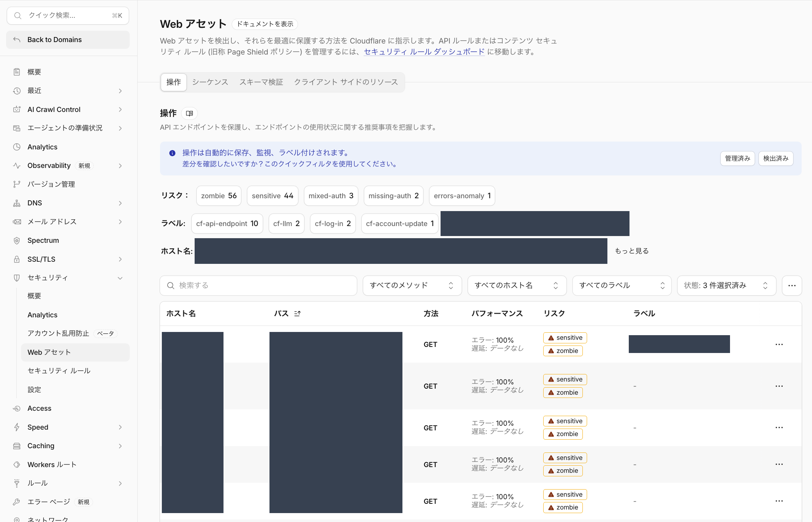Toggle the cf-api-endpoint 10 label filter
This screenshot has height=522, width=812.
pos(227,224)
